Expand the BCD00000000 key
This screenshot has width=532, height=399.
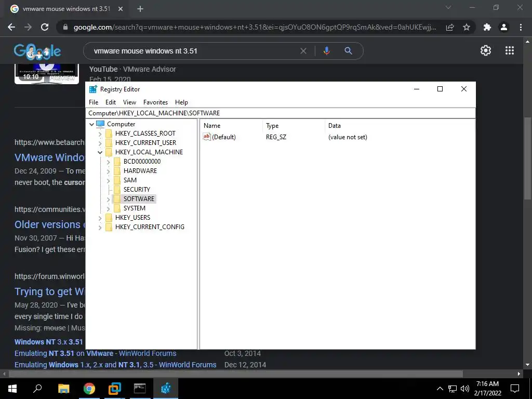click(108, 162)
